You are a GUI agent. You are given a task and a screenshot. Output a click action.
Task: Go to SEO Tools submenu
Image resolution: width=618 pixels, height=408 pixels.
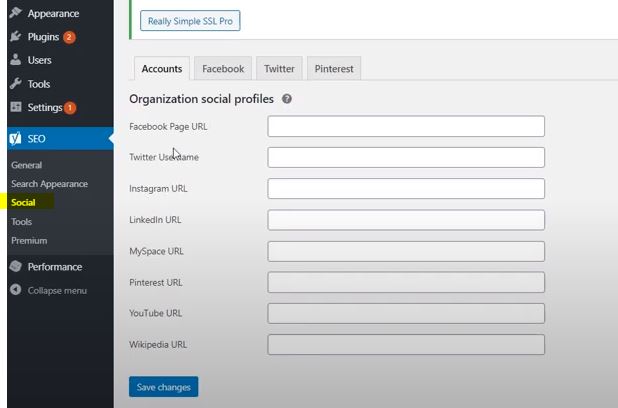point(21,222)
